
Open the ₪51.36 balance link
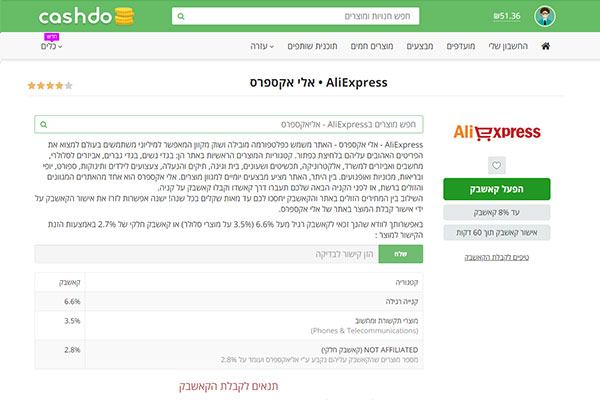507,16
